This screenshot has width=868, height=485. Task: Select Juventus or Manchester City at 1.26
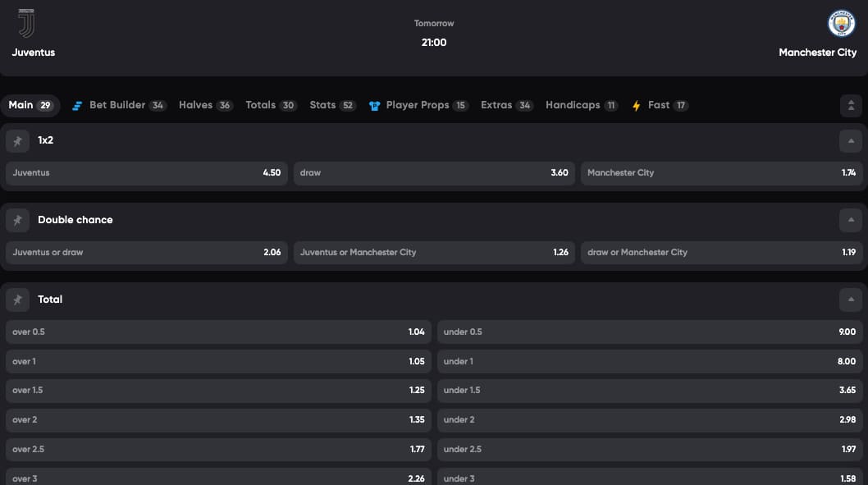(x=434, y=253)
